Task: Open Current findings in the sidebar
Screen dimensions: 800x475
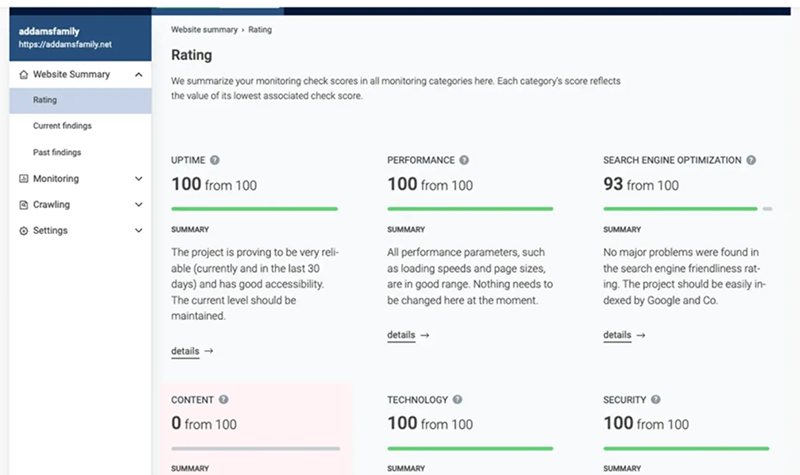Action: (x=62, y=127)
